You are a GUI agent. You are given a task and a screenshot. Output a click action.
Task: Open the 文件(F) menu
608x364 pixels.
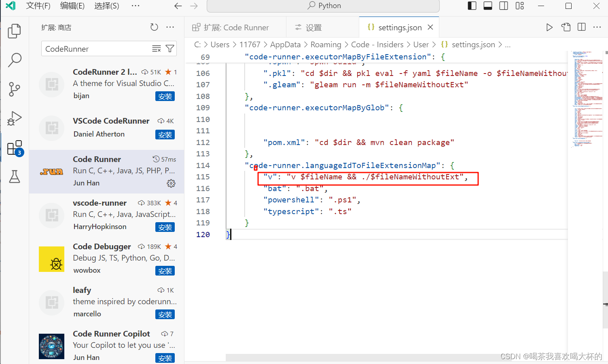(38, 6)
